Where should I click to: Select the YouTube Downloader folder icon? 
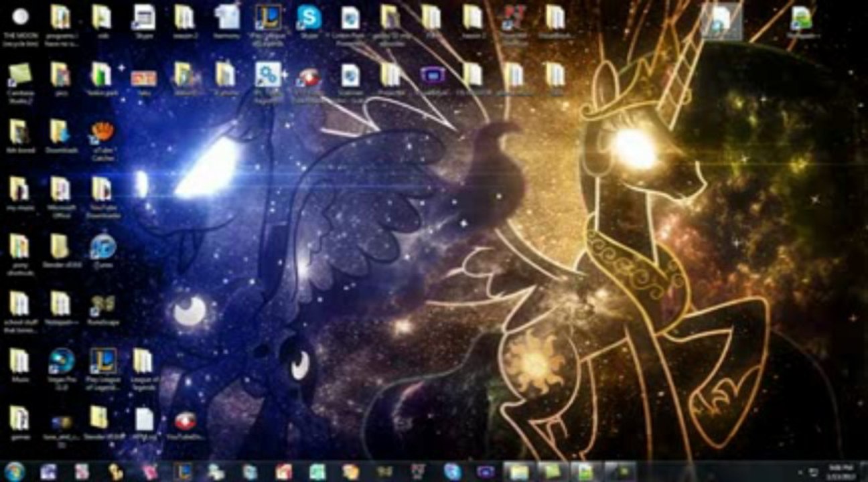point(102,189)
